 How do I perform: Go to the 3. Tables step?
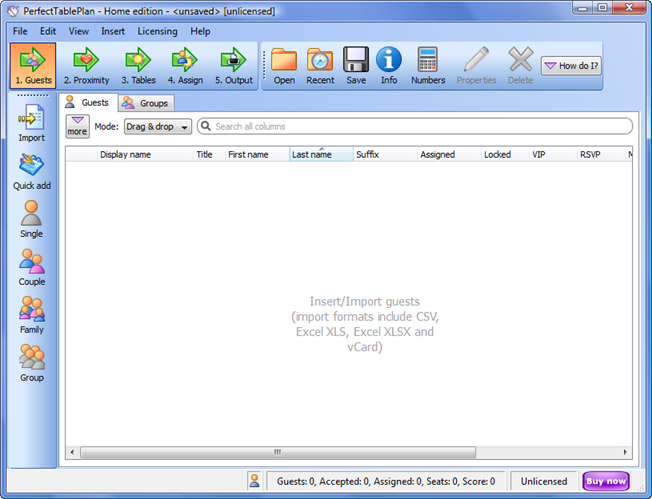[137, 65]
